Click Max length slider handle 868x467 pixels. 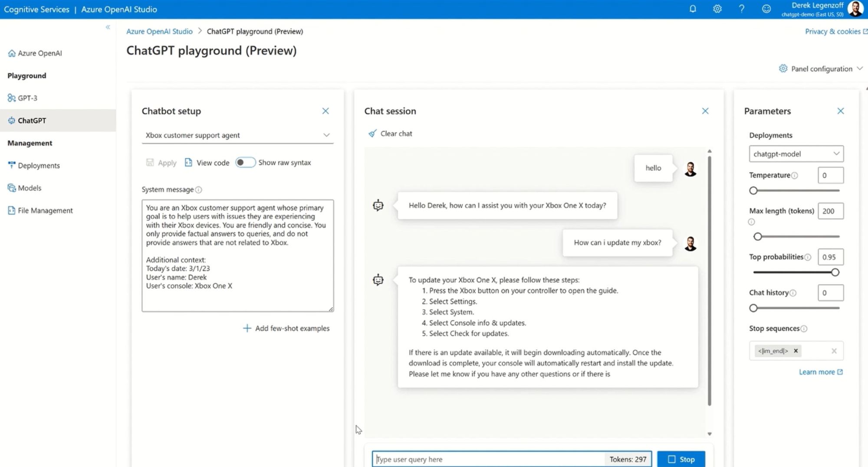(758, 236)
